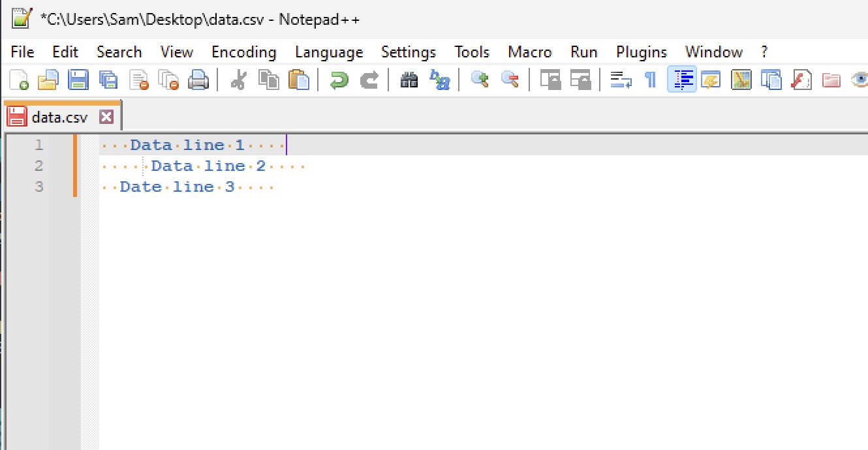Enable document monitoring with eye icon
The width and height of the screenshot is (868, 450).
pyautogui.click(x=860, y=80)
